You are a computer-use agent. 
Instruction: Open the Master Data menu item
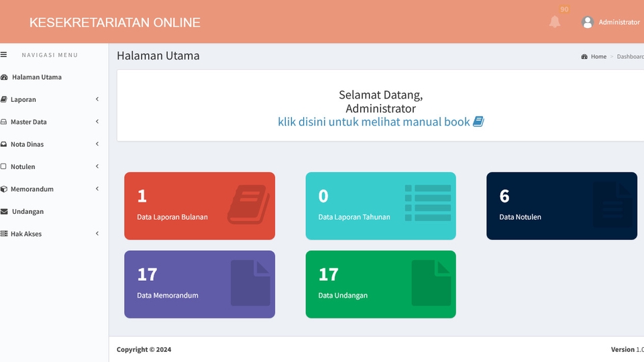[54, 122]
